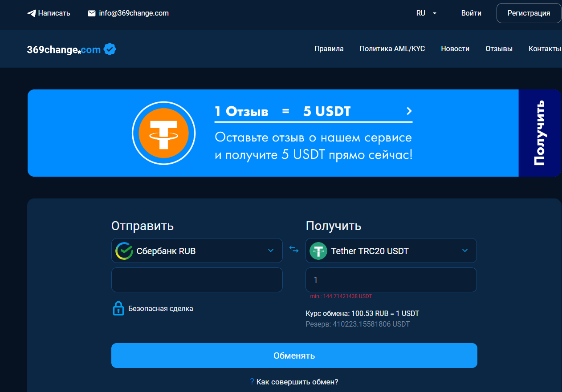Open the RU language dropdown
Viewport: 562px width, 392px height.
pyautogui.click(x=427, y=13)
